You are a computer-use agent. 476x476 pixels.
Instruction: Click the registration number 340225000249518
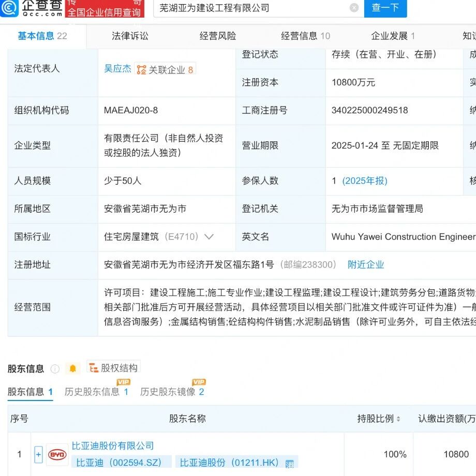coord(370,110)
